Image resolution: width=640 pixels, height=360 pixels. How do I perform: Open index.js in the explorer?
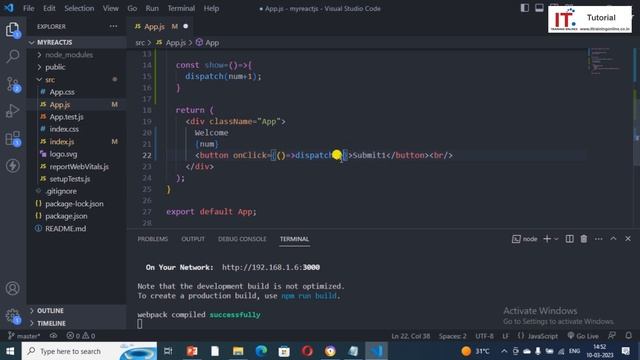(77, 142)
